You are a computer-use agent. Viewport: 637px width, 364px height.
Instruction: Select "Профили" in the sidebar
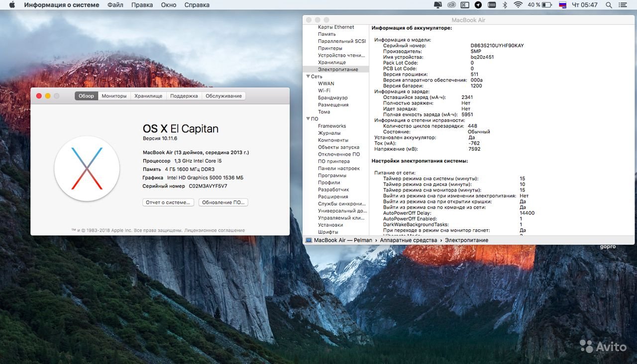click(329, 182)
